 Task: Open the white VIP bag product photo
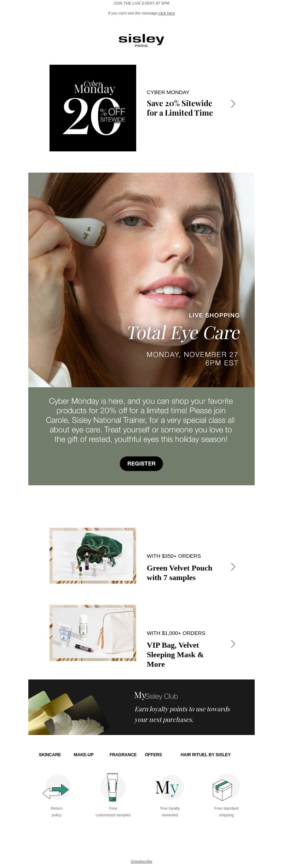point(93,633)
